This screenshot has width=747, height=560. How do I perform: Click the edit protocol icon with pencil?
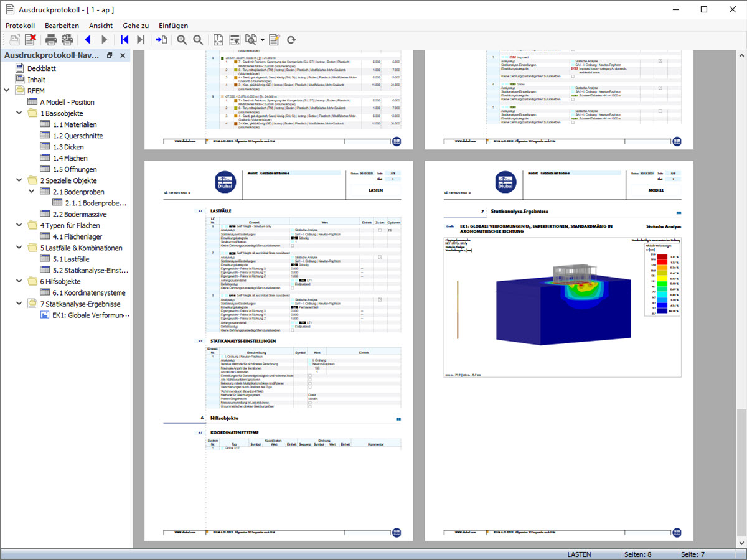(275, 40)
